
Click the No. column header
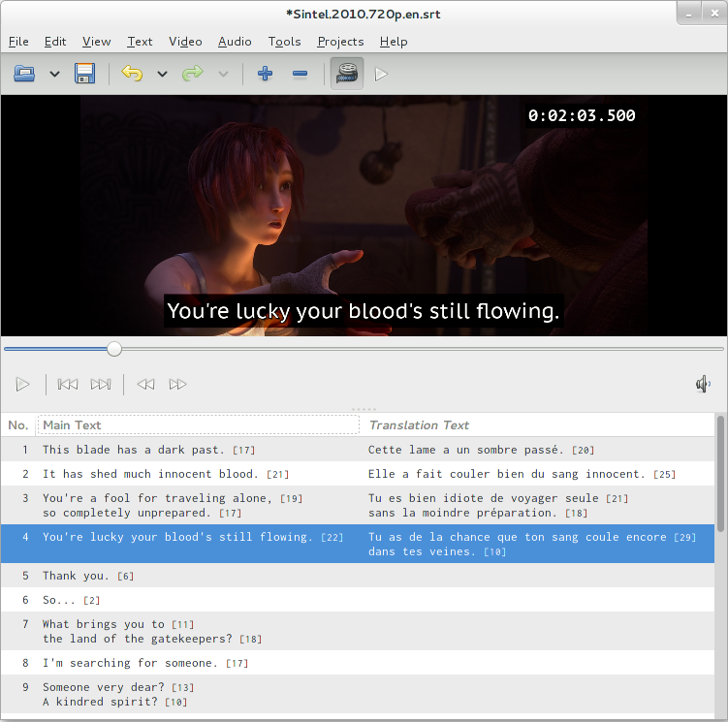click(x=18, y=424)
